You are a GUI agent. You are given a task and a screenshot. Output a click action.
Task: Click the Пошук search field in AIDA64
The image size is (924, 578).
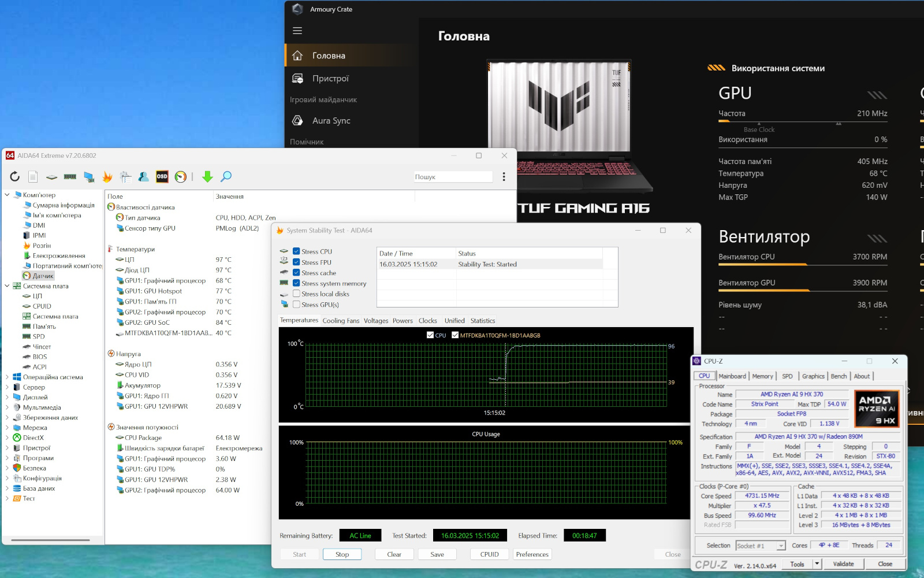(453, 177)
